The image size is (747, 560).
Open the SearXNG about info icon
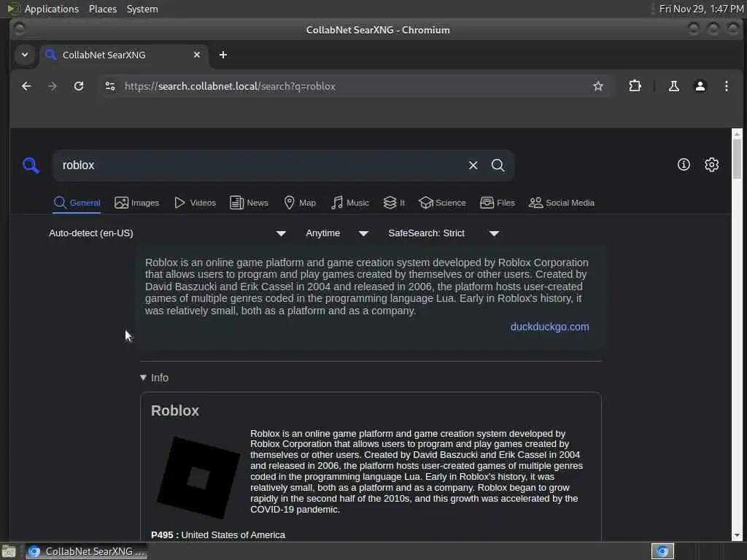coord(684,165)
